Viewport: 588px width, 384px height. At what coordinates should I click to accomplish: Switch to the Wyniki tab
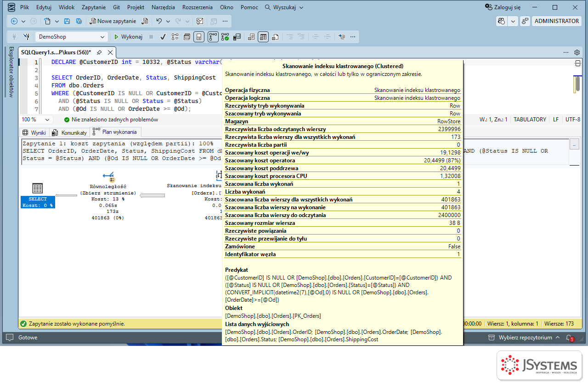pyautogui.click(x=34, y=132)
